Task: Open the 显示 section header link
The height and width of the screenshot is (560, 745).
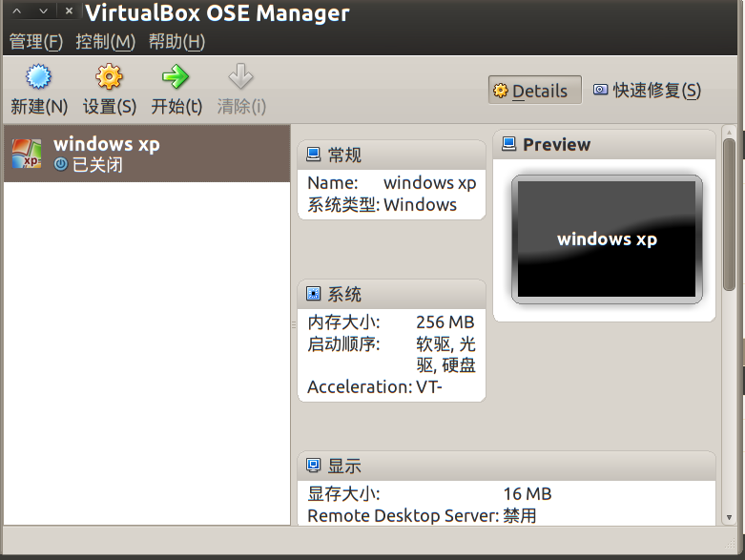Action: [344, 466]
